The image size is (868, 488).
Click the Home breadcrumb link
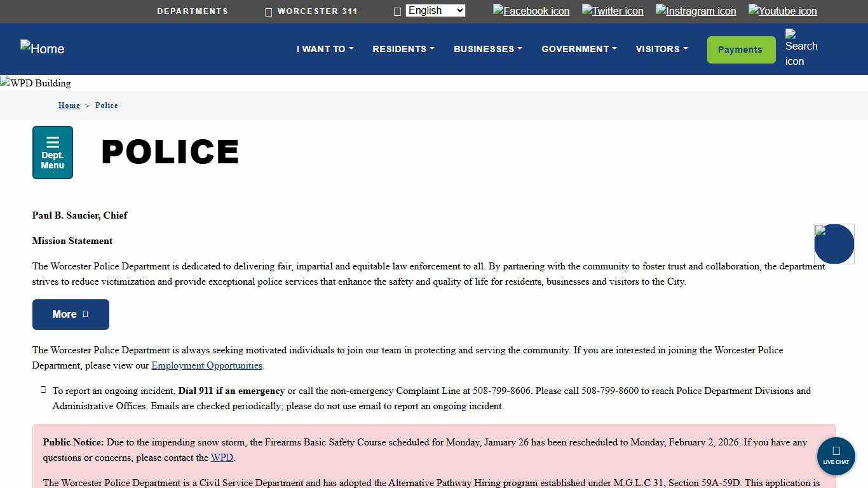(x=69, y=105)
